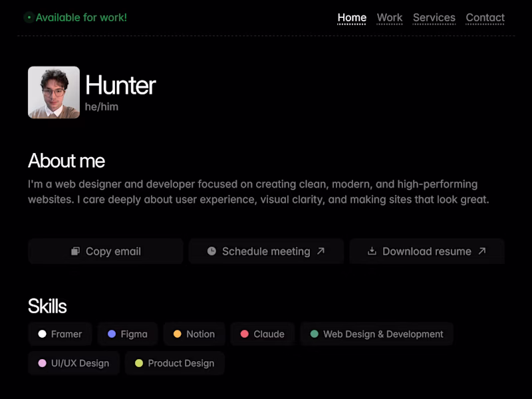Navigate to the Contact page
The image size is (532, 399).
pyautogui.click(x=485, y=18)
